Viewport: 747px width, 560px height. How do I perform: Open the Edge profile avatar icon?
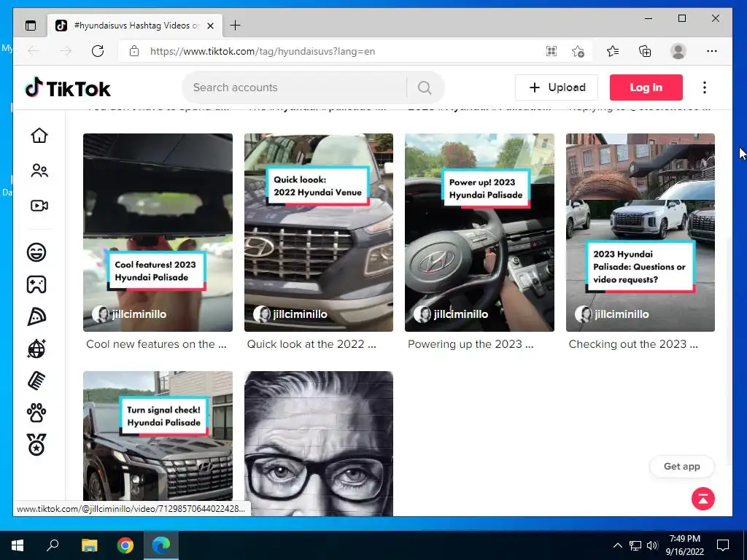coord(678,51)
